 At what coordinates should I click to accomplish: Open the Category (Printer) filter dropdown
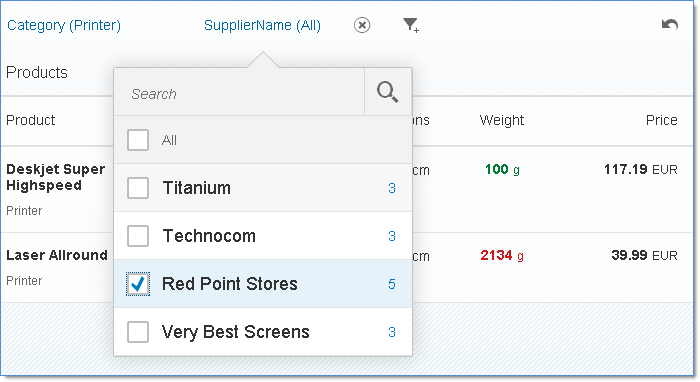tap(64, 25)
